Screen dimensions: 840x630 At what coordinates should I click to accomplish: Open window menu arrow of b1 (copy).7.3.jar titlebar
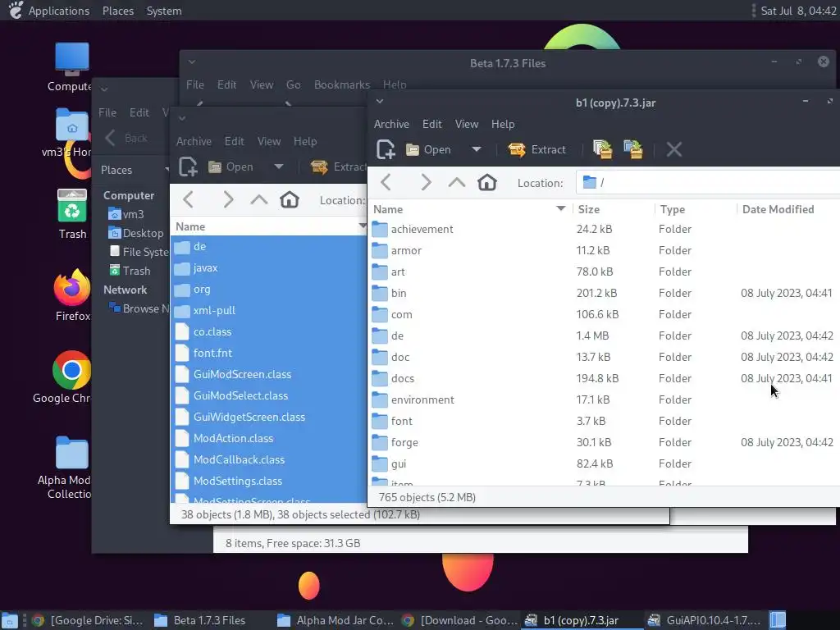coord(379,101)
